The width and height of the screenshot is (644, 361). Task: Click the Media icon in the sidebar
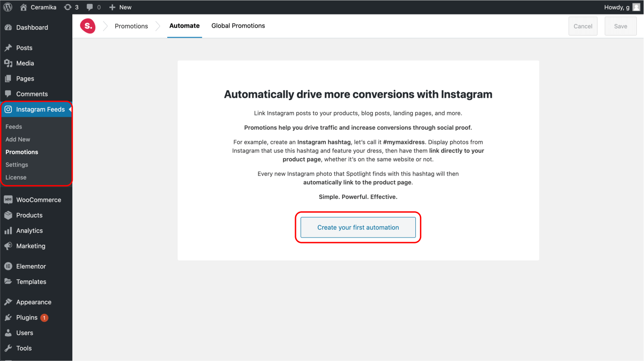tap(8, 63)
